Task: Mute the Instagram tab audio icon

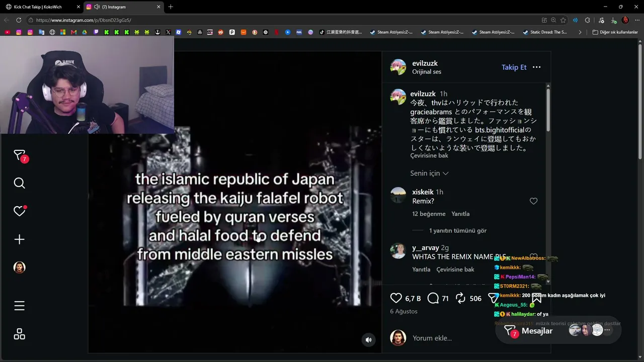Action: click(x=97, y=7)
